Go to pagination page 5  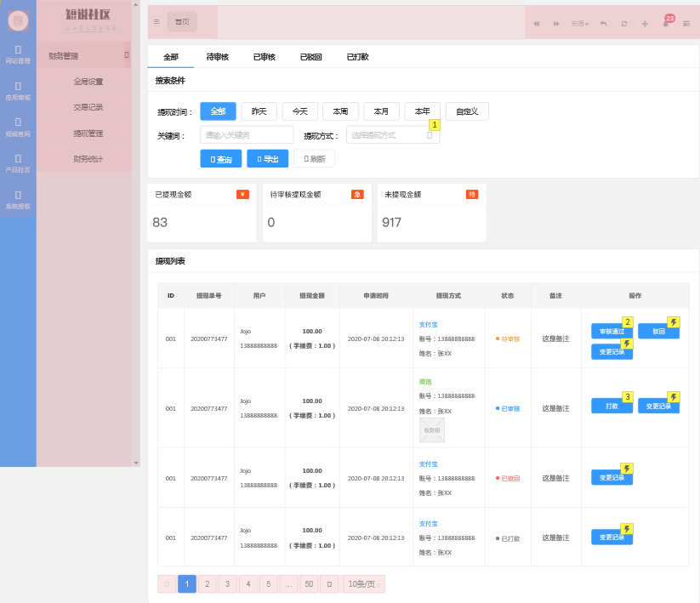268,583
